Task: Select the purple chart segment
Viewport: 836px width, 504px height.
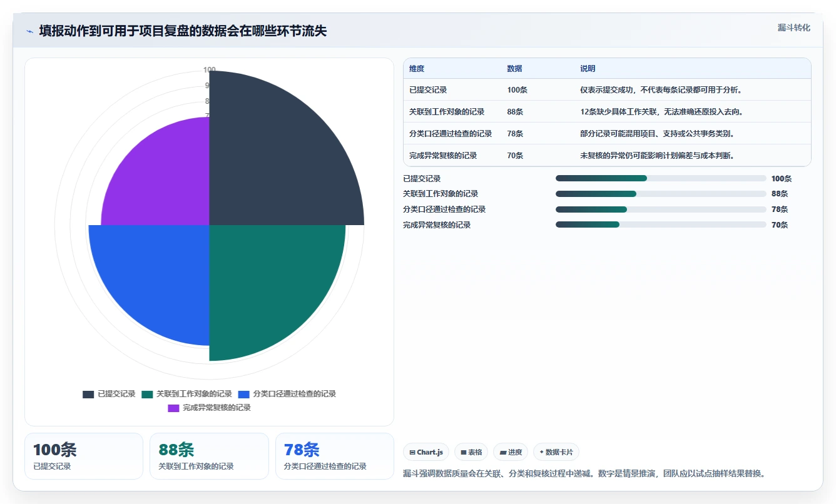Action: click(x=163, y=178)
